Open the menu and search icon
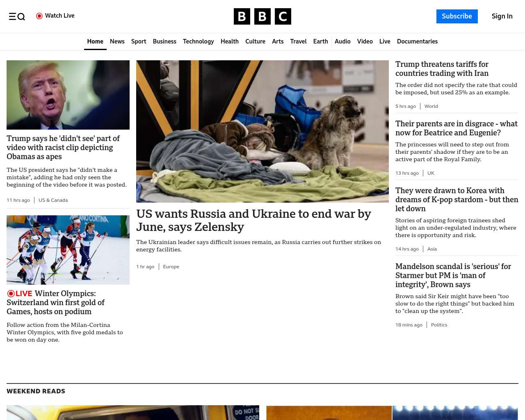This screenshot has height=420, width=525. [x=17, y=16]
